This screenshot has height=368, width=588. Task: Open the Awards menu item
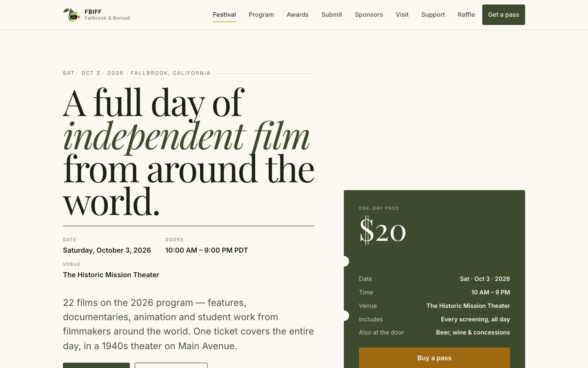click(298, 15)
